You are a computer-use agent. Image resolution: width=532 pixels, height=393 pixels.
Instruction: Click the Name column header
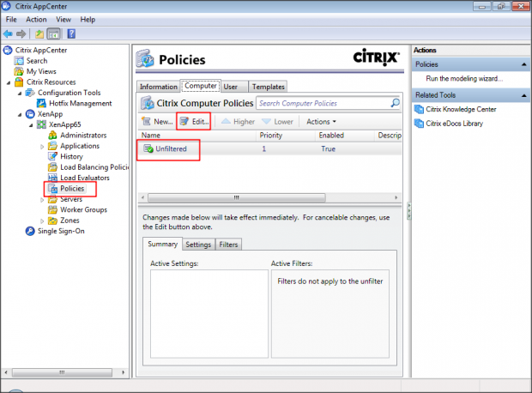pyautogui.click(x=196, y=136)
